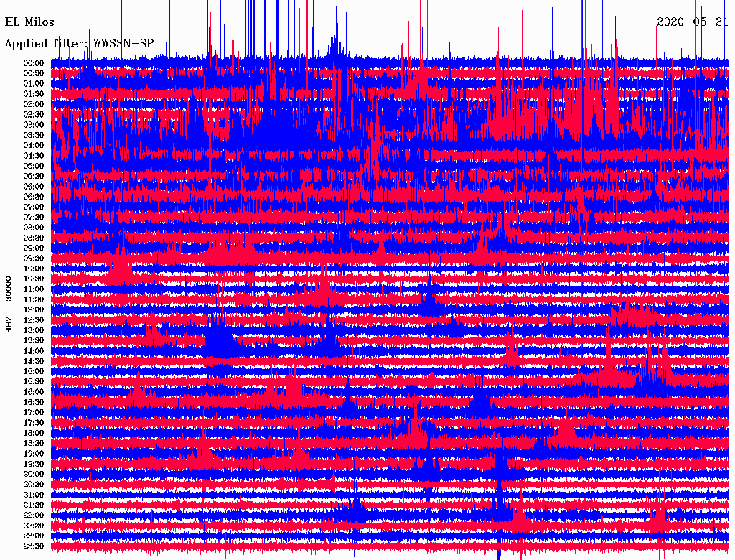The width and height of the screenshot is (735, 560).
Task: Click the 04:00 time label
Action: tap(34, 146)
